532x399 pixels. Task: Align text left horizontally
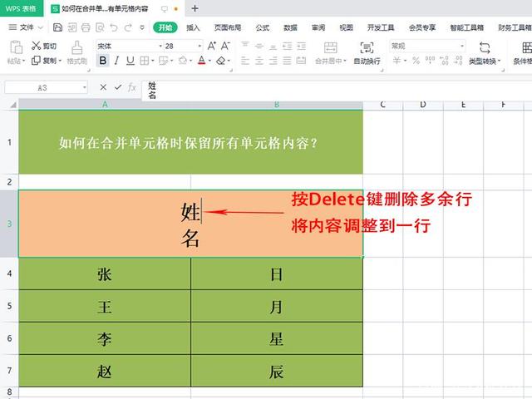[245, 61]
